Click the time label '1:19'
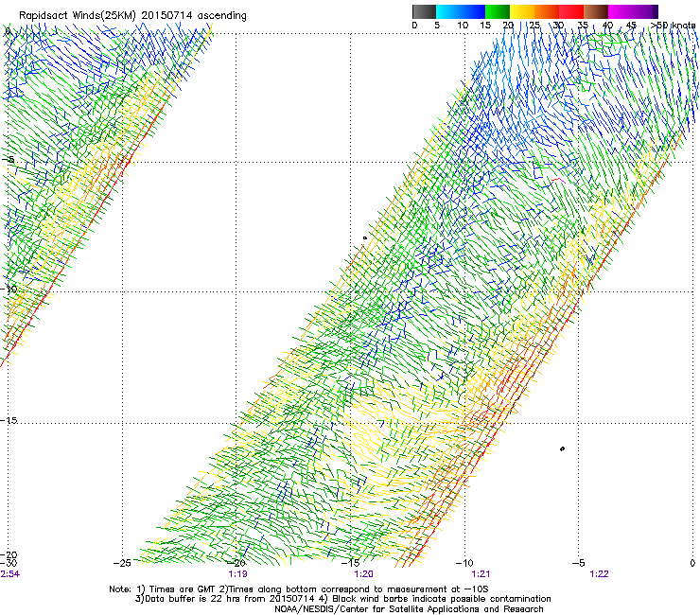Image resolution: width=700 pixels, height=615 pixels. click(237, 574)
